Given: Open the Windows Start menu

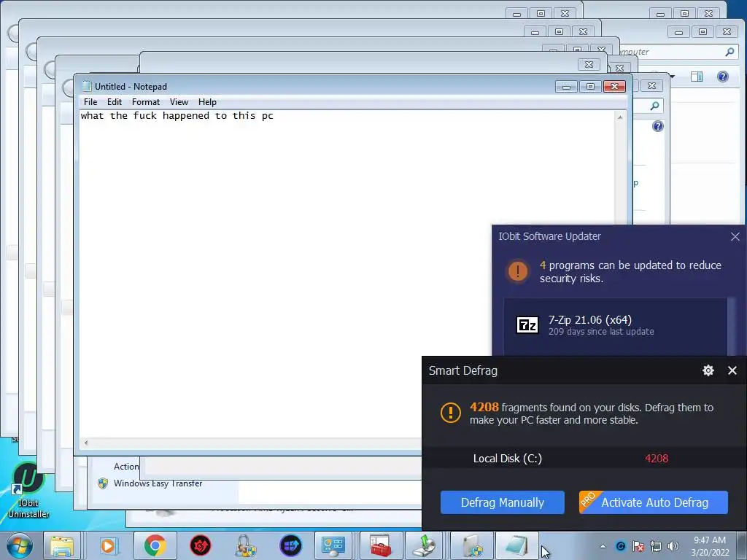Looking at the screenshot, I should click(x=20, y=545).
